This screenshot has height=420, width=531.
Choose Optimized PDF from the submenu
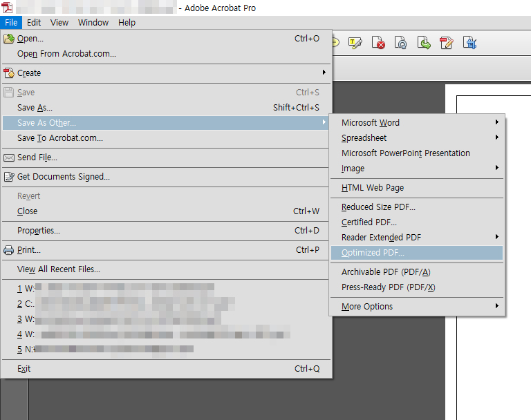coord(373,253)
